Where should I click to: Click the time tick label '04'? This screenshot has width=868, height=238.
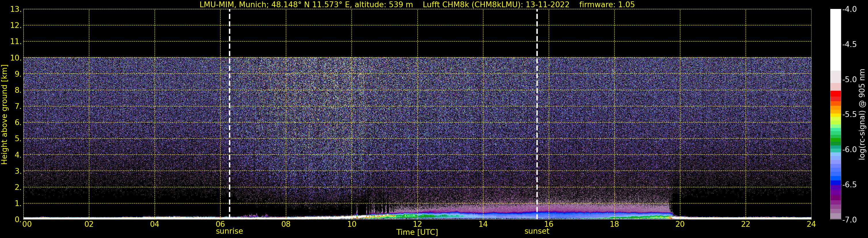155,224
